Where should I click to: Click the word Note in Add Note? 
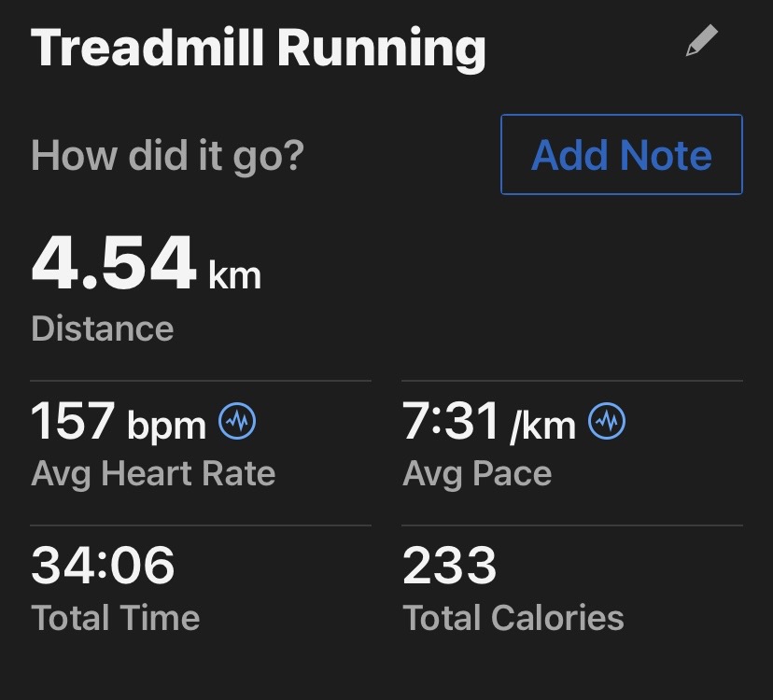point(668,155)
